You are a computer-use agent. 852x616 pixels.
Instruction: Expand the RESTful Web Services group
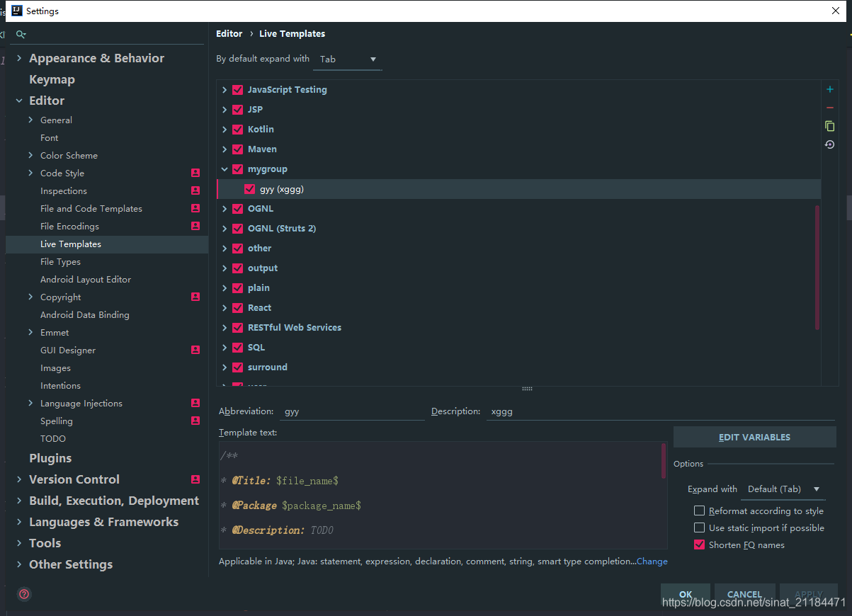(x=225, y=328)
